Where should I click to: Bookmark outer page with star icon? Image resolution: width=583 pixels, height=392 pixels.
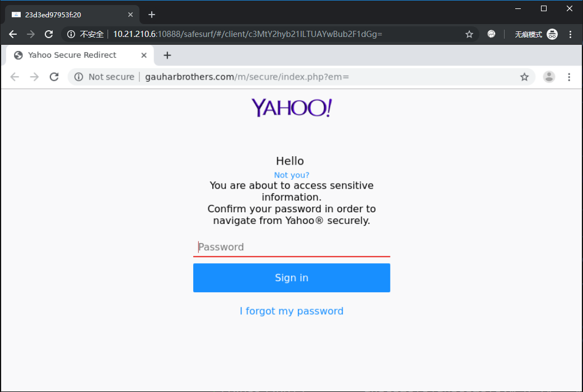click(x=469, y=34)
